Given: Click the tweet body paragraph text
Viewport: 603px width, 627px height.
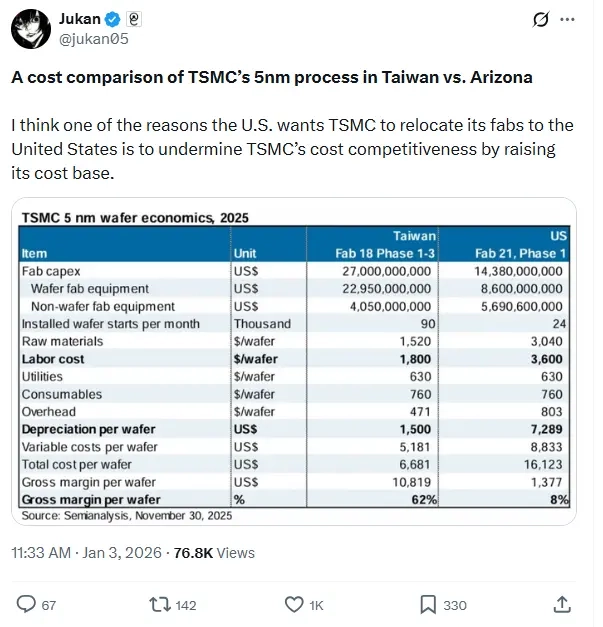Looking at the screenshot, I should 290,149.
